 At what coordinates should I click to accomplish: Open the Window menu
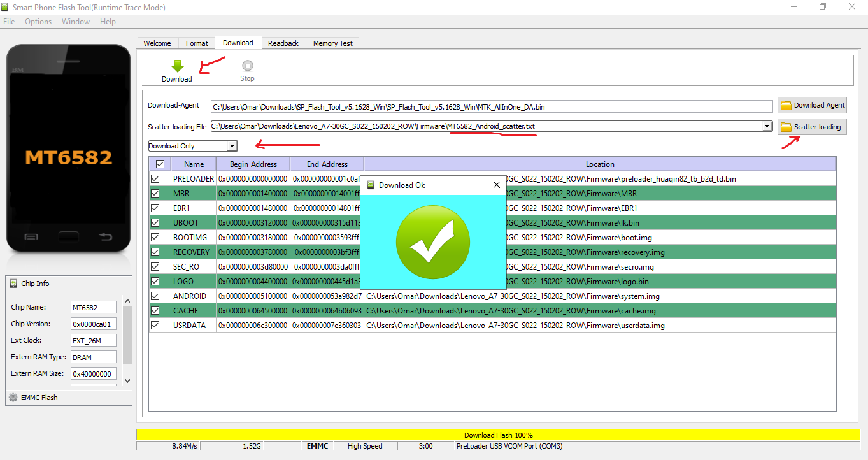[76, 22]
